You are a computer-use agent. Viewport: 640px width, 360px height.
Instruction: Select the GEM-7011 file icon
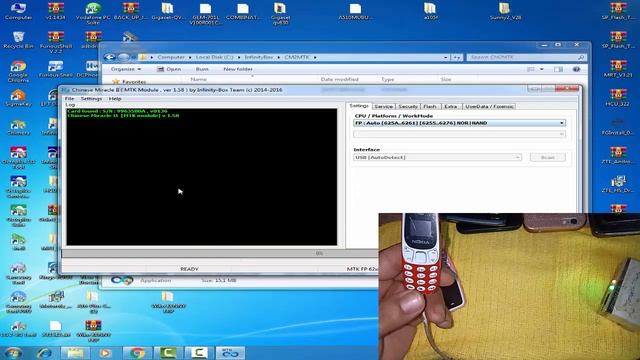pos(206,13)
